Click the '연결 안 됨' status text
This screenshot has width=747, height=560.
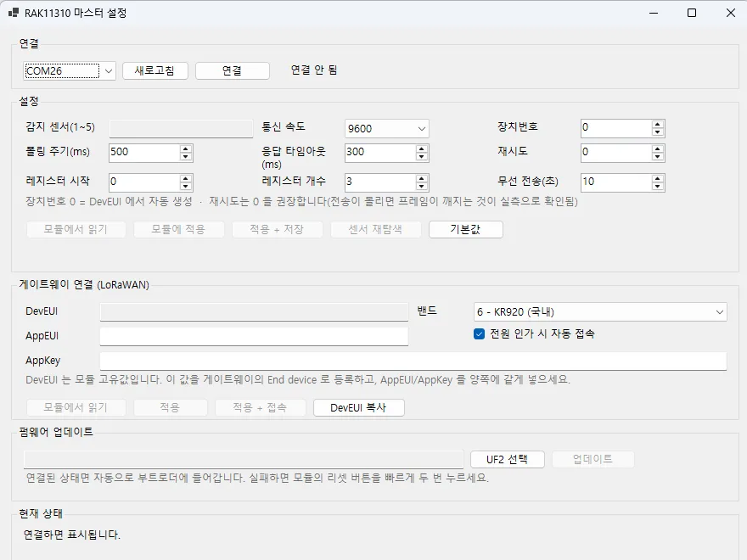click(314, 70)
